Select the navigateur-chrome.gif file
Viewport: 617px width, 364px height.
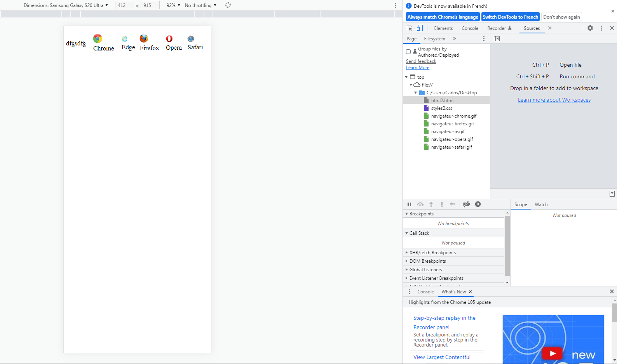click(453, 116)
